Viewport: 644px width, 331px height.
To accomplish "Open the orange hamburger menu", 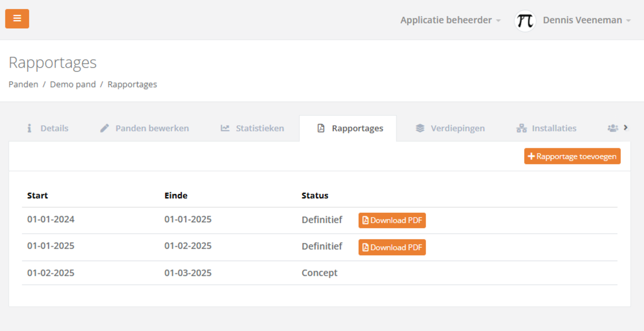I will click(x=17, y=19).
